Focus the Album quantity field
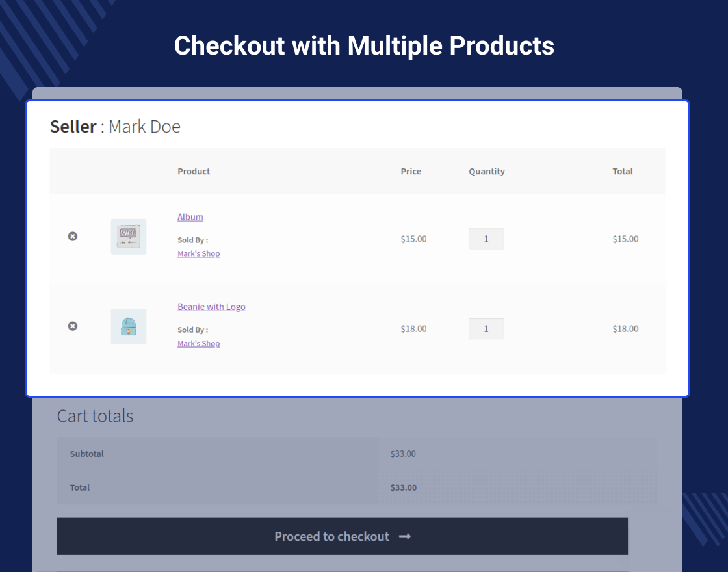Viewport: 728px width, 572px height. [486, 239]
